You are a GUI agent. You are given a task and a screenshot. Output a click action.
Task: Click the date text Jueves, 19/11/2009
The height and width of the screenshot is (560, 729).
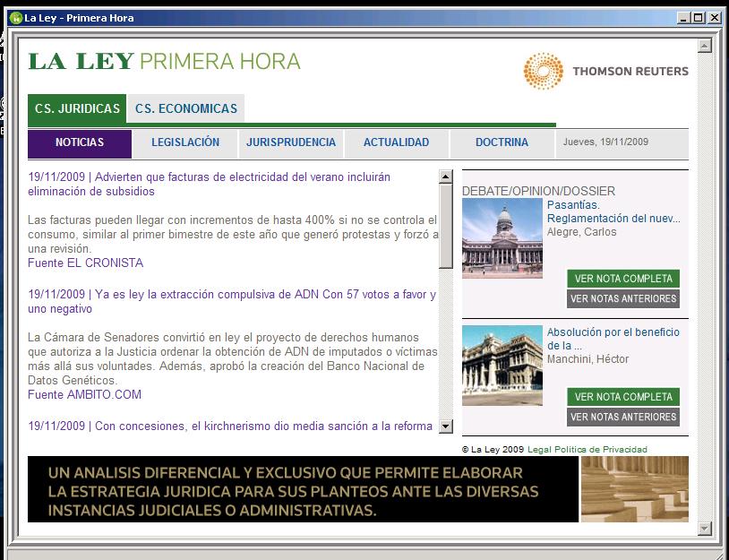[x=605, y=142]
